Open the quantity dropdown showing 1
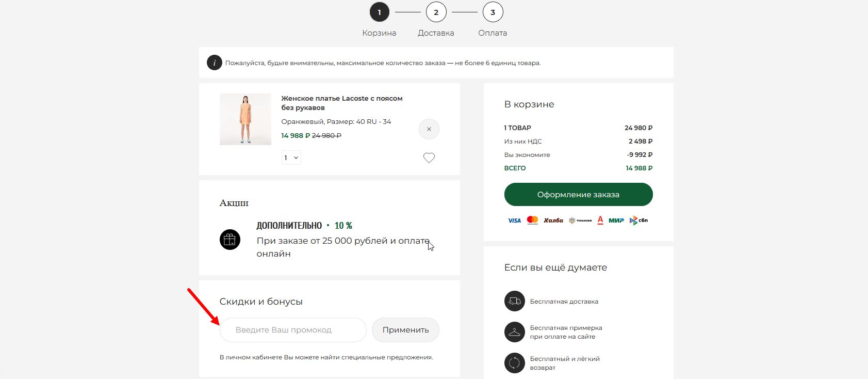 (x=291, y=157)
